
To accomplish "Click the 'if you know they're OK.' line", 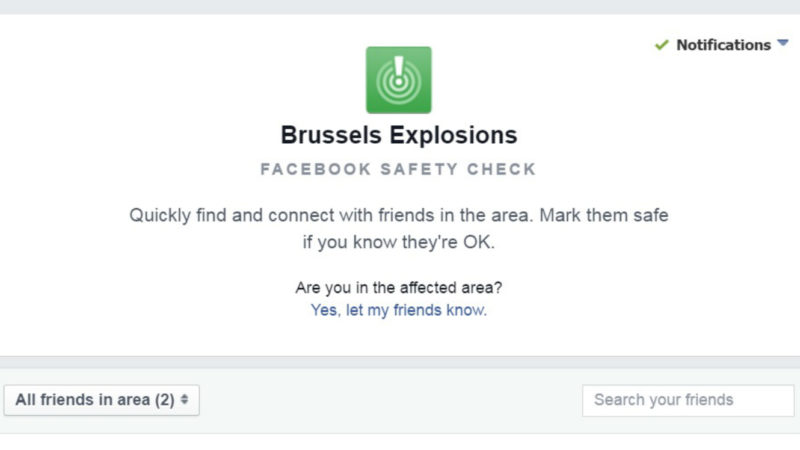I will (x=398, y=242).
